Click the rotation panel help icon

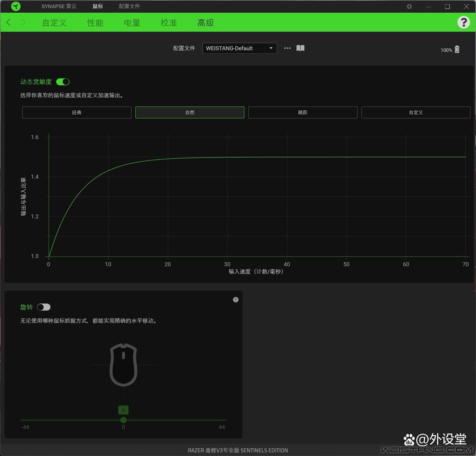click(x=236, y=300)
